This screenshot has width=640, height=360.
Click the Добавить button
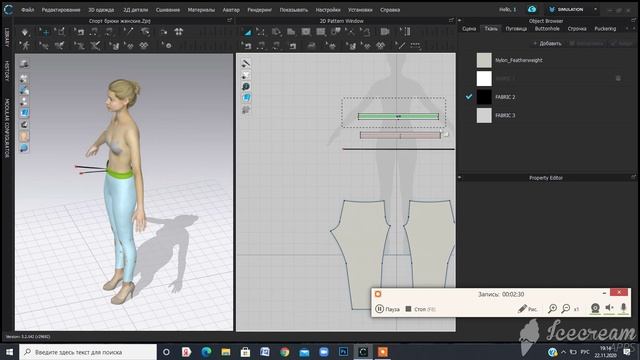click(547, 43)
